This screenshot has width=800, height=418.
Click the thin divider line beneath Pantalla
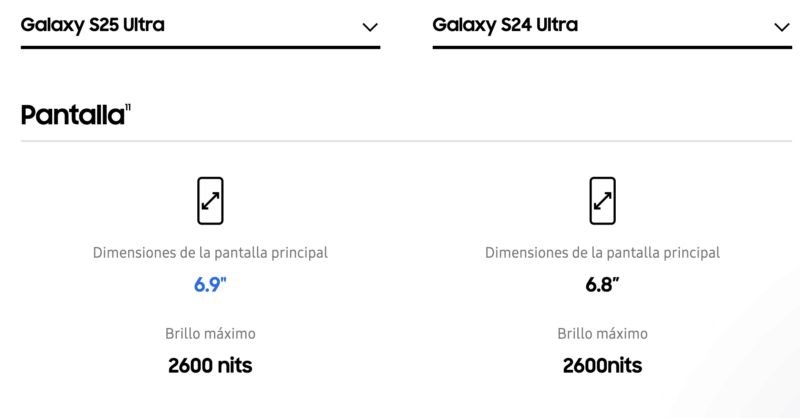[x=407, y=141]
